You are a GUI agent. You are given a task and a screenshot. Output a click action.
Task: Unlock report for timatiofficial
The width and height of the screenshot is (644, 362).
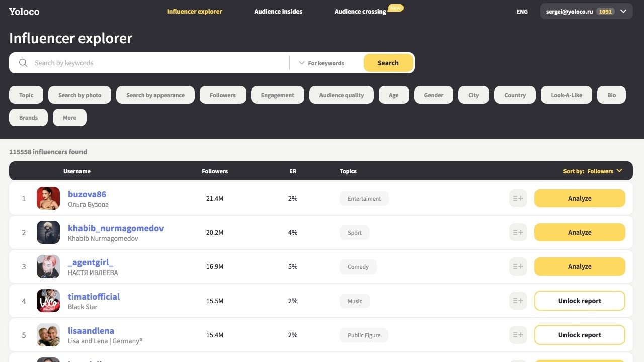coord(580,301)
